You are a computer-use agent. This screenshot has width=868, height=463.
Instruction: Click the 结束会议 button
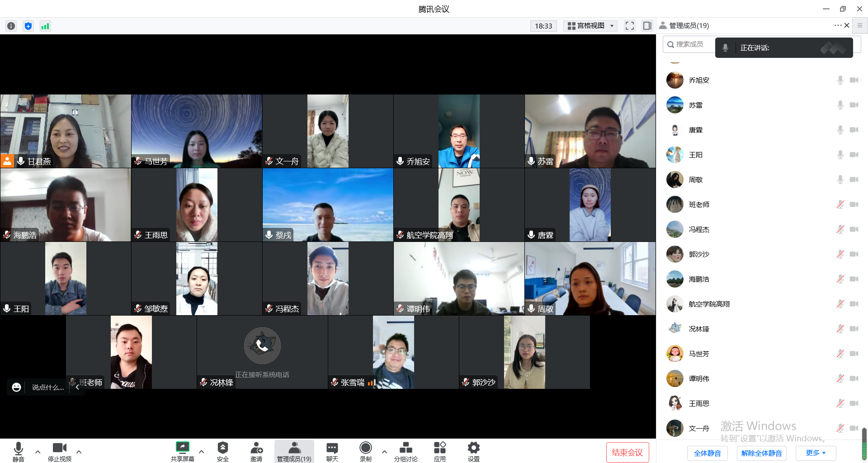tap(627, 453)
